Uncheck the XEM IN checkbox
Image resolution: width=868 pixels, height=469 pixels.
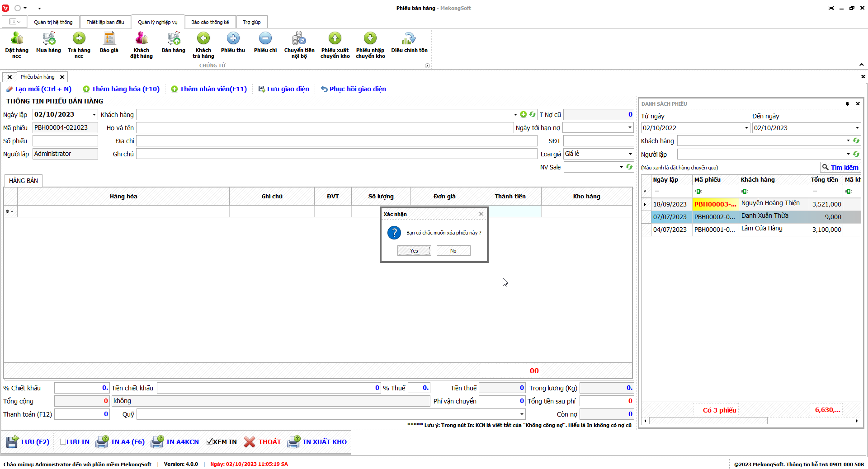(x=210, y=442)
